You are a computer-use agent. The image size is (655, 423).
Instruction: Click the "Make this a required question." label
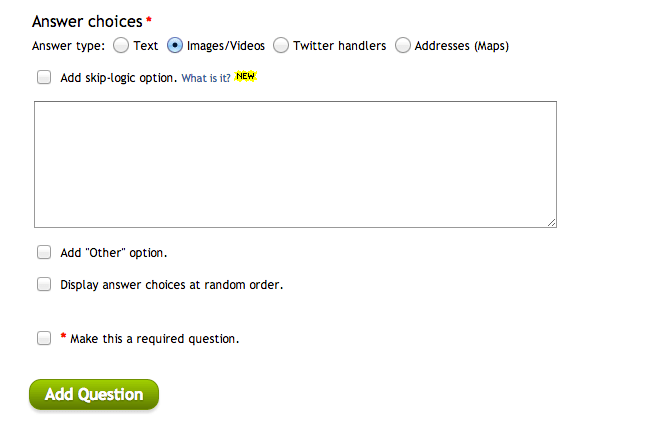(x=154, y=339)
